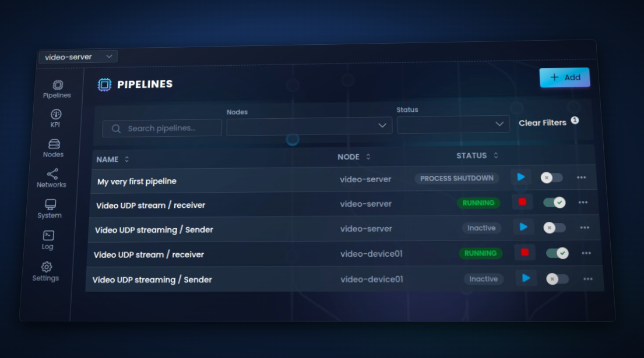This screenshot has height=358, width=644.
Task: Open the Nodes filter dropdown
Action: click(x=309, y=125)
